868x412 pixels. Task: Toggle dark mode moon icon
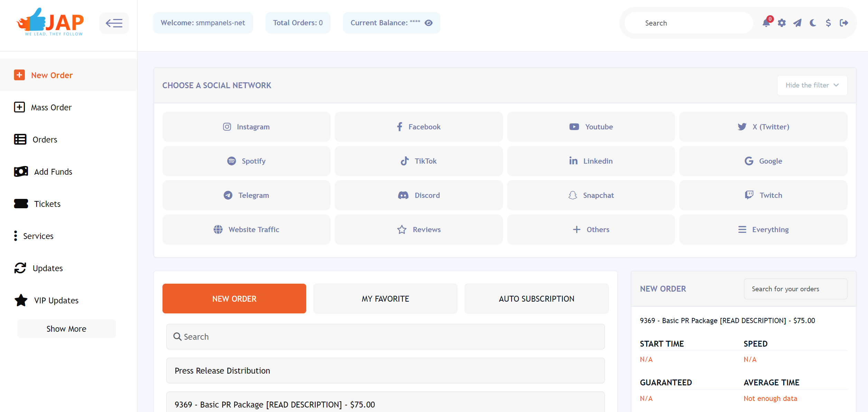tap(813, 23)
